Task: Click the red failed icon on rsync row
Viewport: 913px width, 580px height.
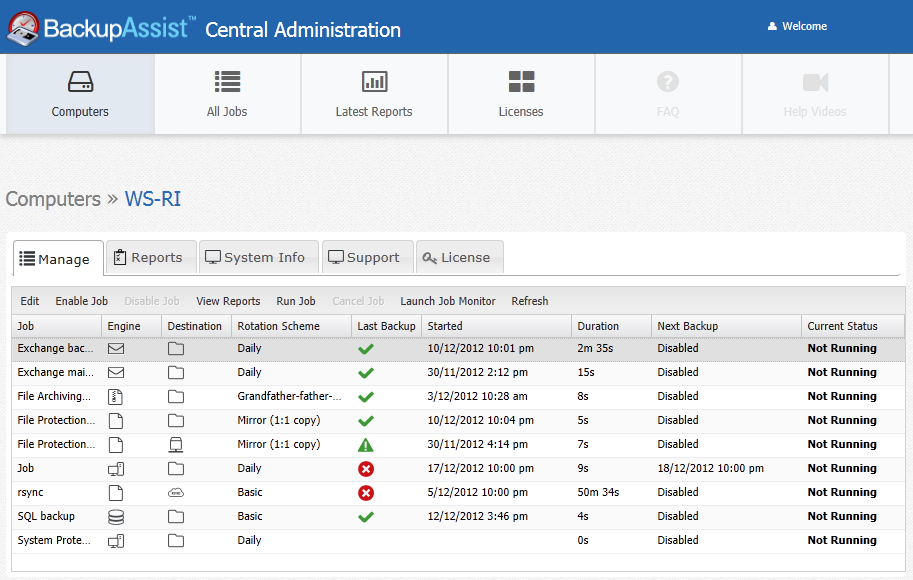Action: 366,492
